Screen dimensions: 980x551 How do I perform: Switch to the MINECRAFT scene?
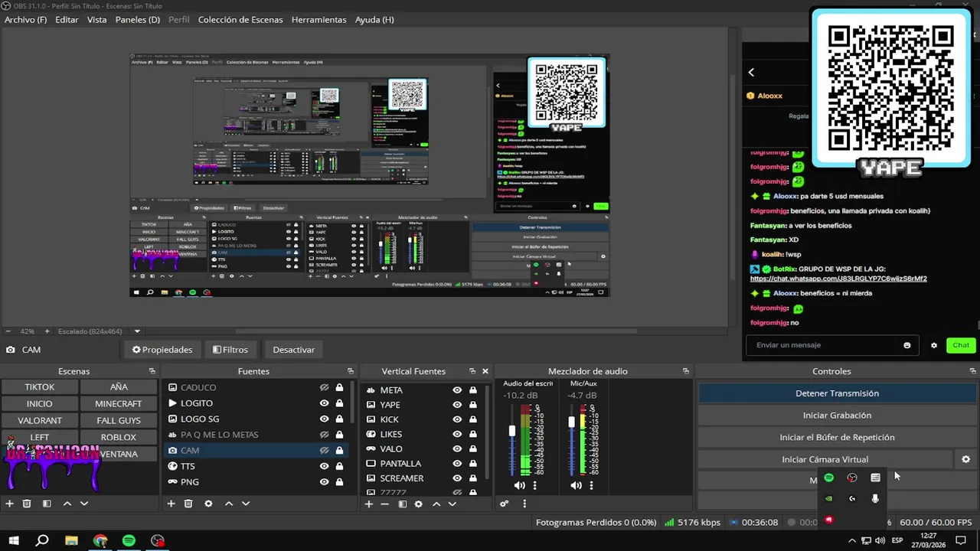118,403
